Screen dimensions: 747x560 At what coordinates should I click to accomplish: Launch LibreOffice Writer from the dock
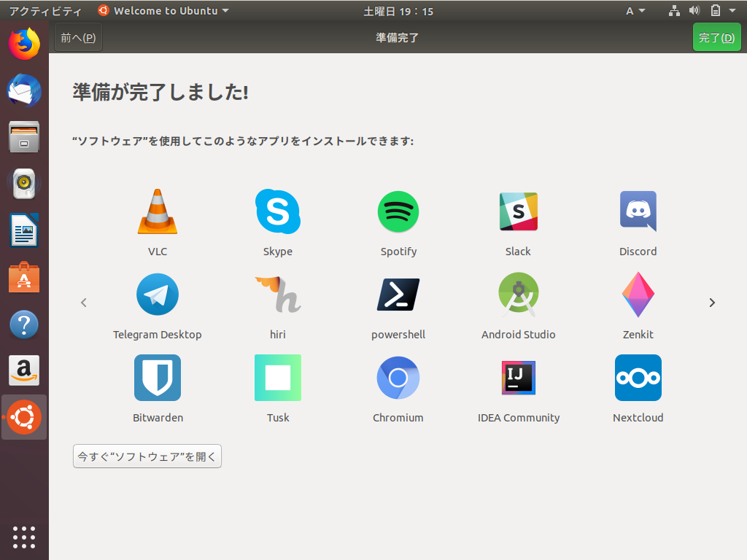click(24, 230)
